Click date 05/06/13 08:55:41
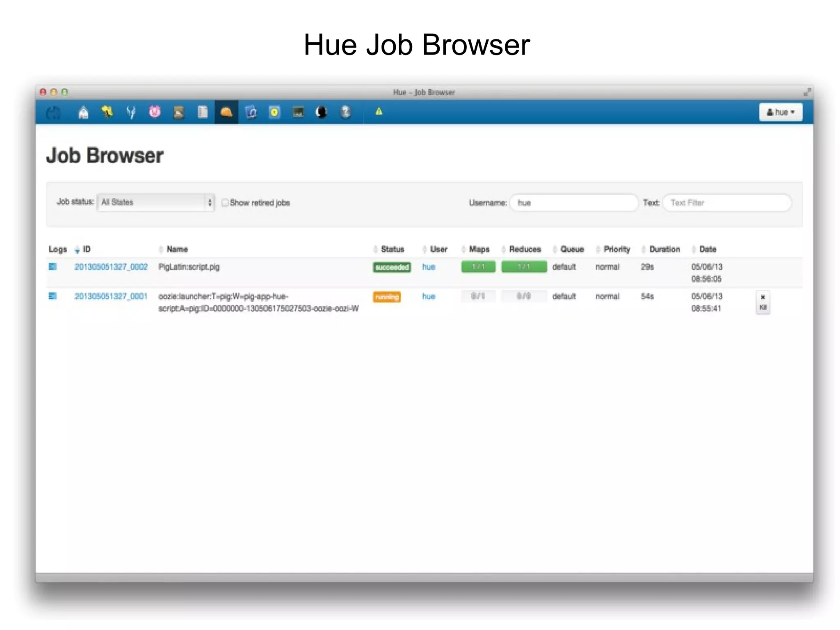This screenshot has height=630, width=840. click(x=707, y=302)
